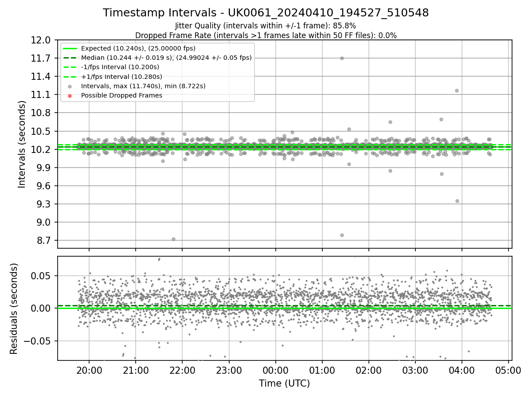Click the red dot marker in the legend

click(x=70, y=95)
